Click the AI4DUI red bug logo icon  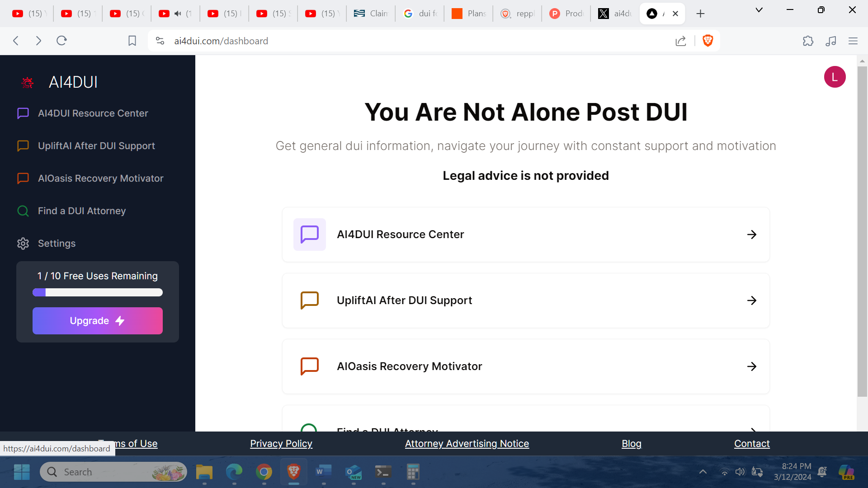tap(28, 82)
